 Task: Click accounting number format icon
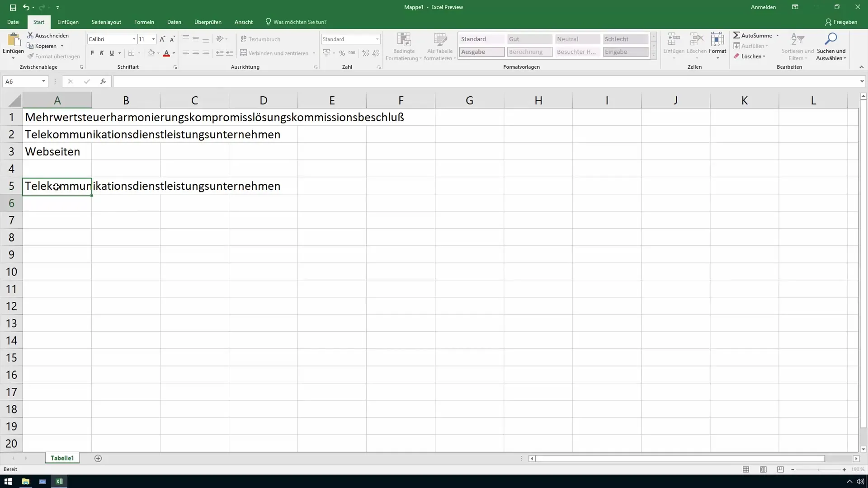[x=326, y=53]
